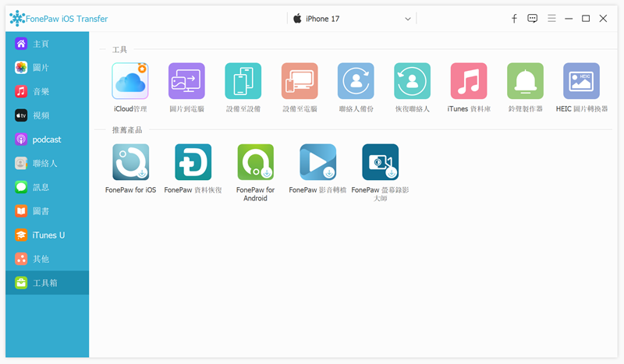Close the FonePaw window
The image size is (624, 364).
coord(603,18)
